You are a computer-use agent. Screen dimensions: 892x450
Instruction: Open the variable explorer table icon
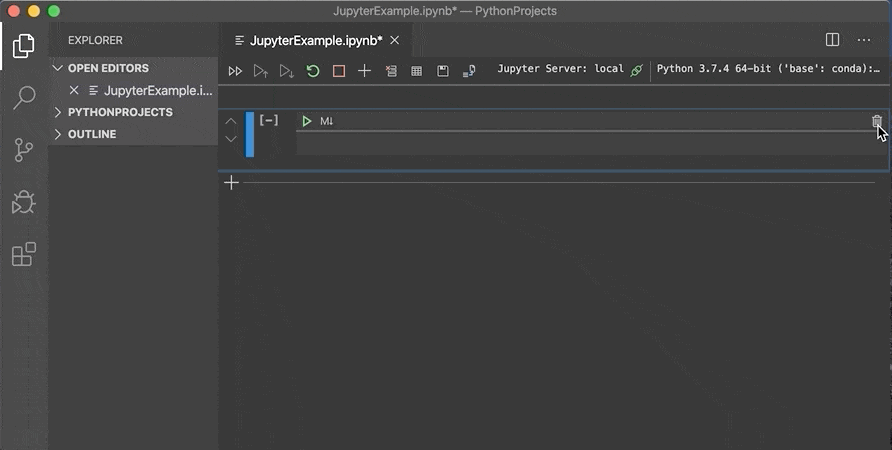pos(416,71)
